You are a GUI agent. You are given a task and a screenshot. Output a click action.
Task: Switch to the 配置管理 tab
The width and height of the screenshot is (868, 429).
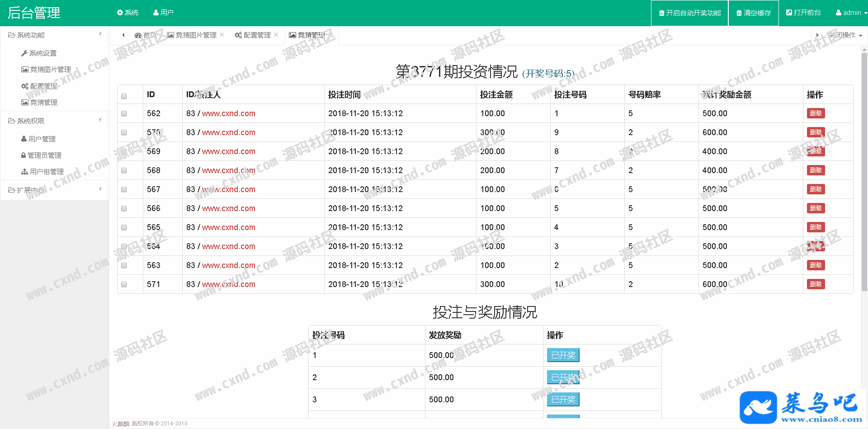coord(253,35)
